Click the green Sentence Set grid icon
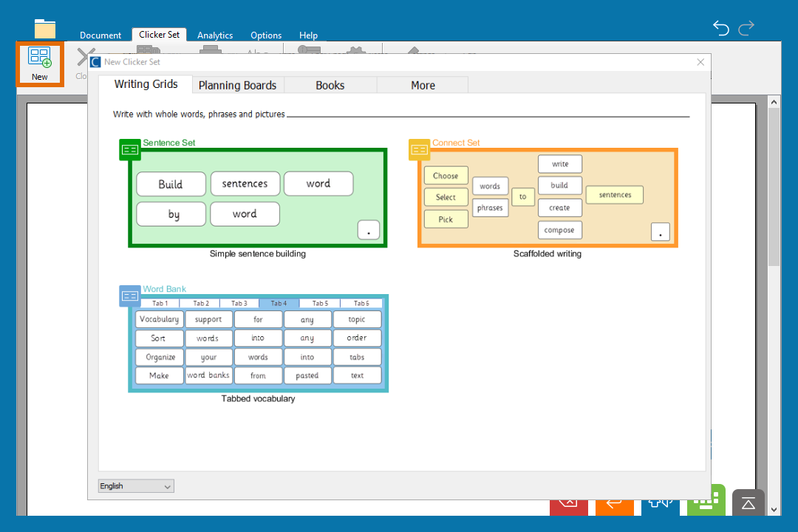The width and height of the screenshot is (798, 532). pos(130,149)
